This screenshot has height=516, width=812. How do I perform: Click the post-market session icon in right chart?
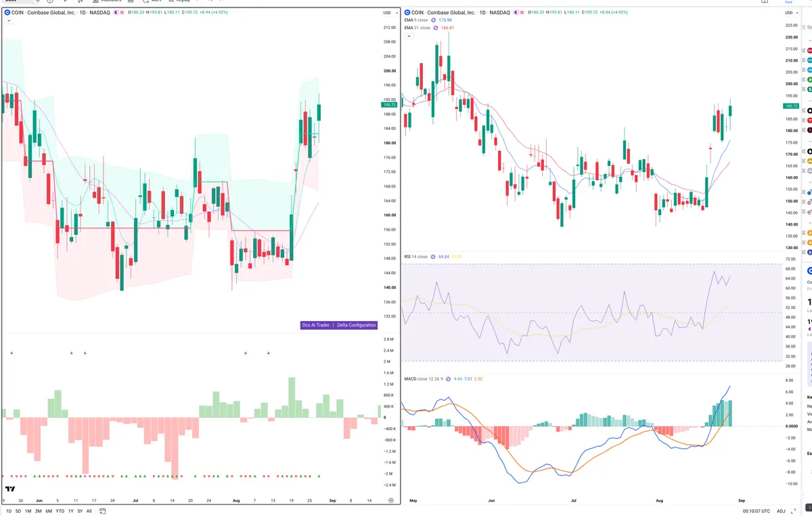pyautogui.click(x=515, y=12)
